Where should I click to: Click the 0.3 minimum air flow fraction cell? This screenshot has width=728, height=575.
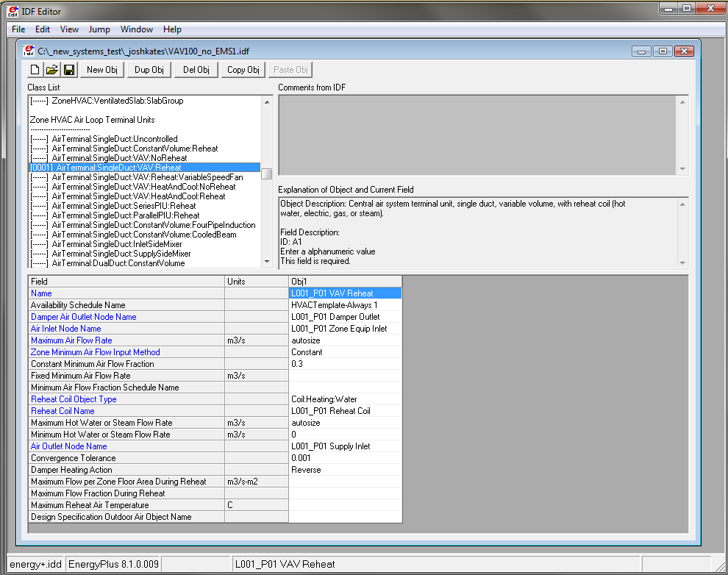click(x=345, y=364)
